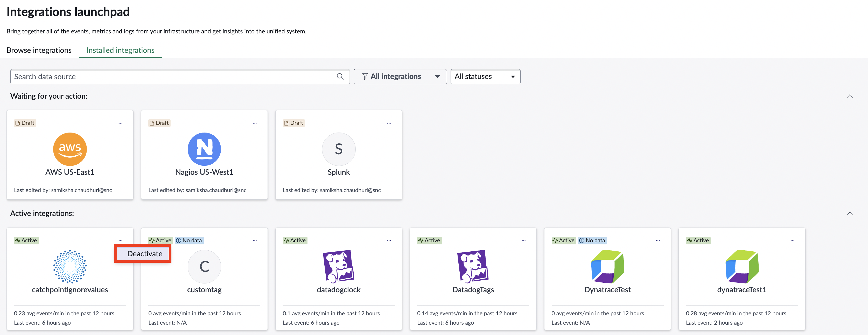Click the Datadog logo on datadogclock
This screenshot has height=335, width=868.
[x=339, y=266]
